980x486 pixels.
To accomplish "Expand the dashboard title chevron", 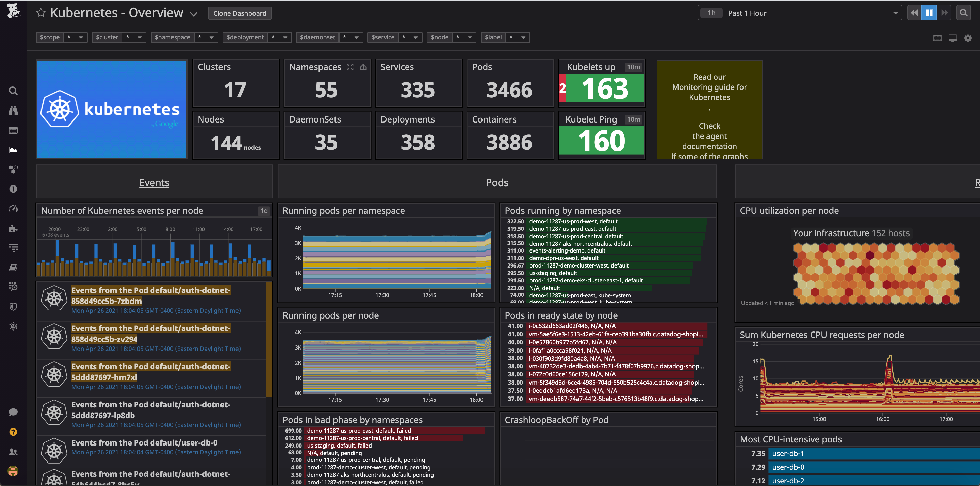I will tap(193, 14).
